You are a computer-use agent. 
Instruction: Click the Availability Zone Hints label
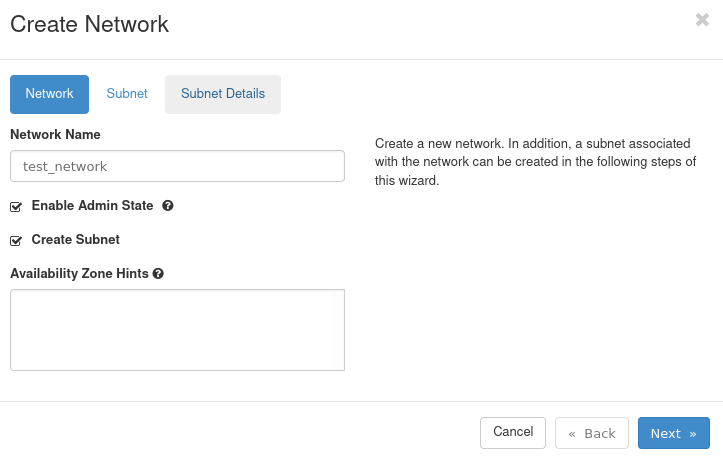coord(80,273)
